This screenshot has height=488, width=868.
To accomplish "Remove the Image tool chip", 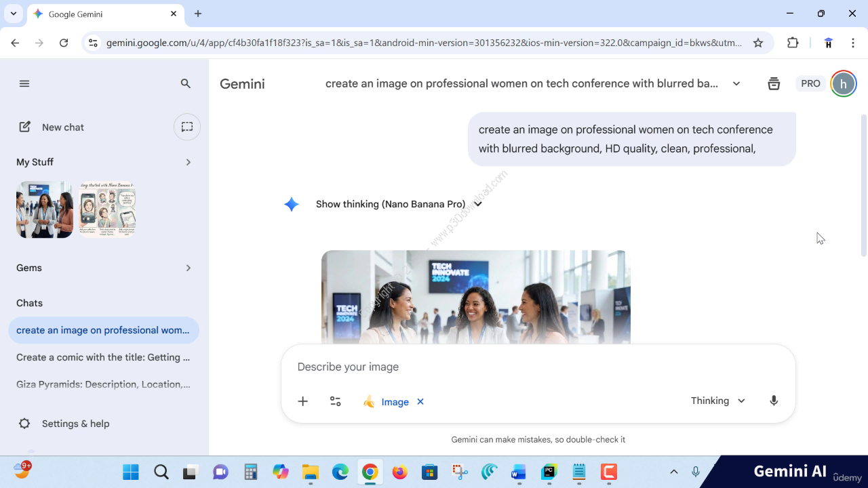I will click(x=420, y=402).
